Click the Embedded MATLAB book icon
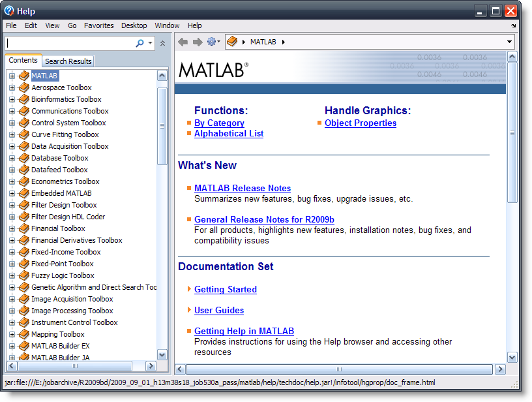 point(24,193)
